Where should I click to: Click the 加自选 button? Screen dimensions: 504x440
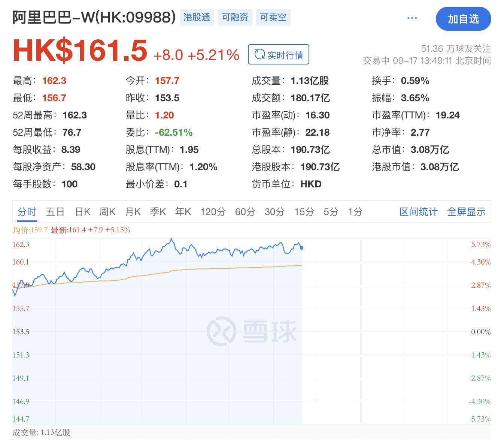pos(463,19)
